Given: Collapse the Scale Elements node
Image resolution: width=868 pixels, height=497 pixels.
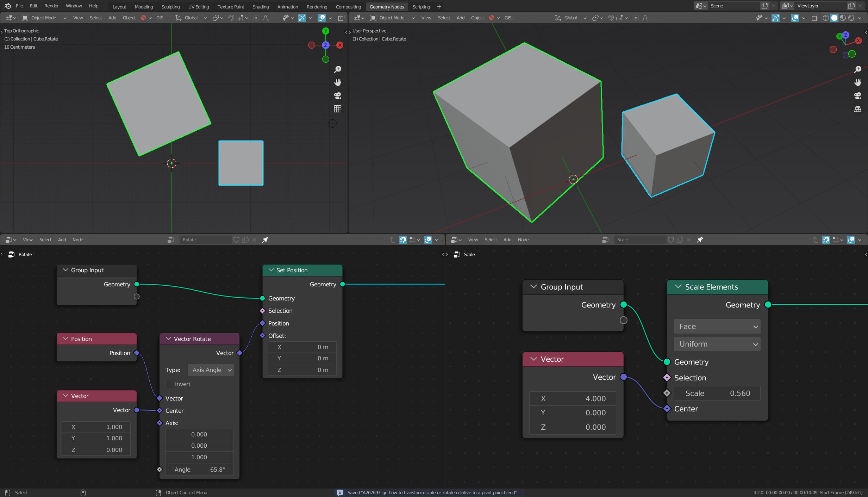Looking at the screenshot, I should (x=678, y=287).
